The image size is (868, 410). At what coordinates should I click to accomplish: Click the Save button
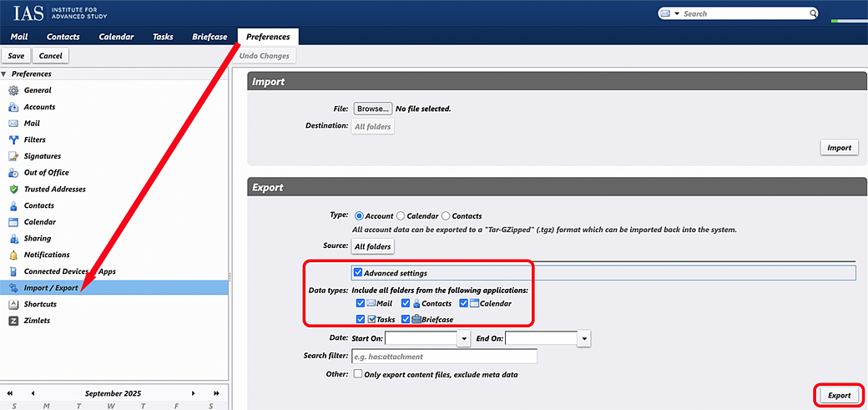click(x=16, y=56)
